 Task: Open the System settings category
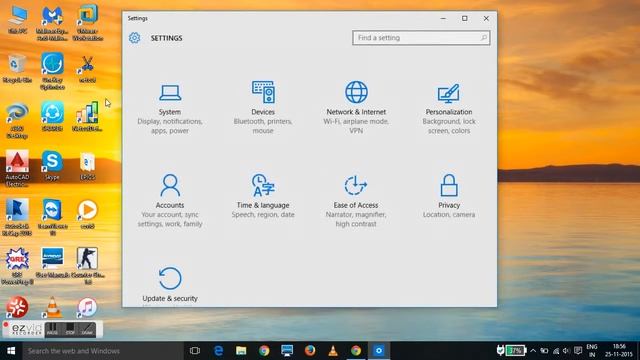[170, 109]
